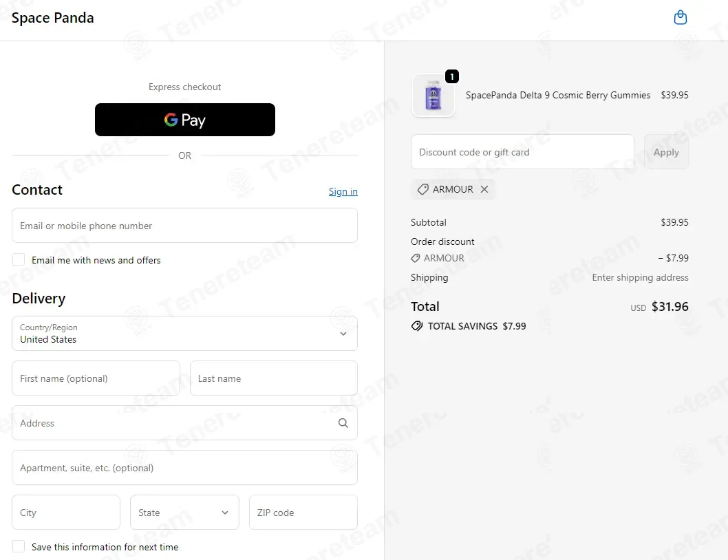
Task: Expand the Country/Region dropdown
Action: click(185, 334)
